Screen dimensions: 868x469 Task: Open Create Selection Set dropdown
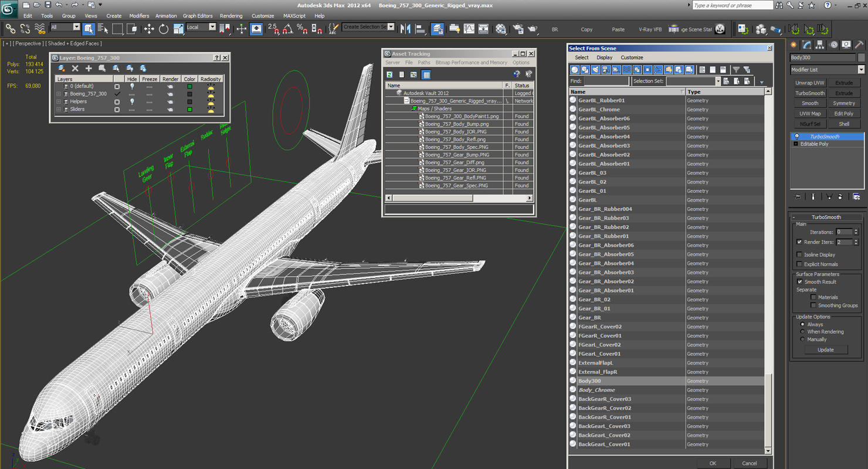tap(368, 27)
